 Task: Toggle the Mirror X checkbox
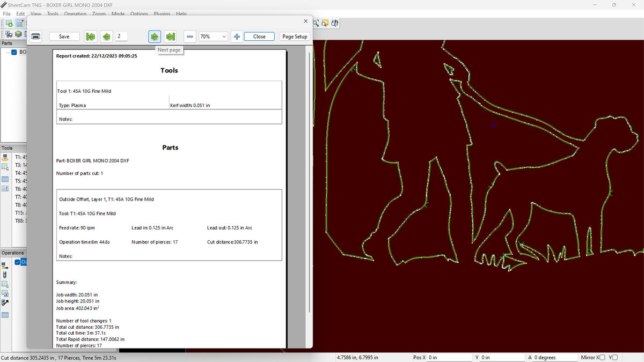(x=602, y=357)
